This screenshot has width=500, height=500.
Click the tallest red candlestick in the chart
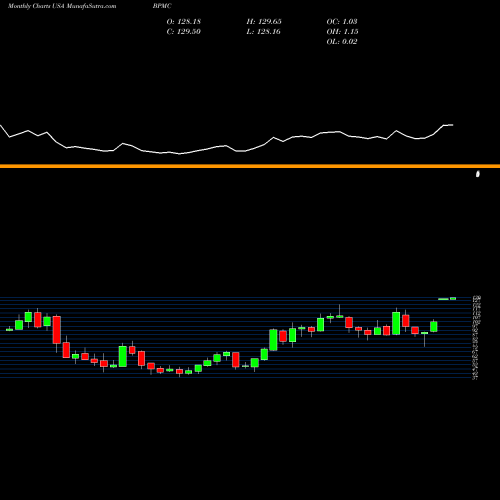(57, 330)
